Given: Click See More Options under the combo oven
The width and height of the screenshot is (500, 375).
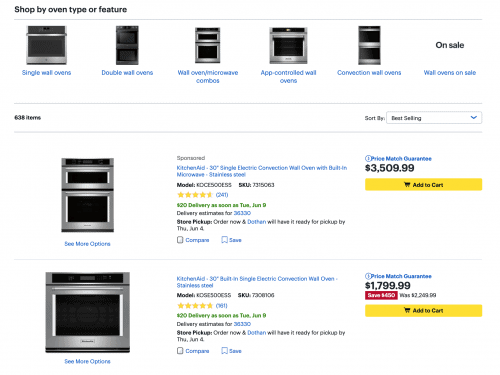Looking at the screenshot, I should (x=87, y=244).
